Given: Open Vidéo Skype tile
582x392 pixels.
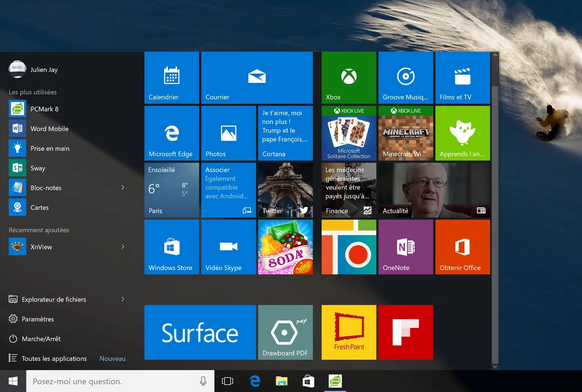Looking at the screenshot, I should (228, 247).
